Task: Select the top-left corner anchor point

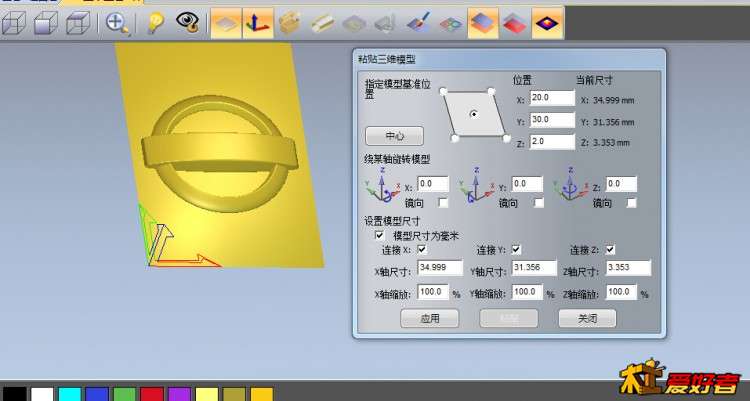Action: coord(443,91)
